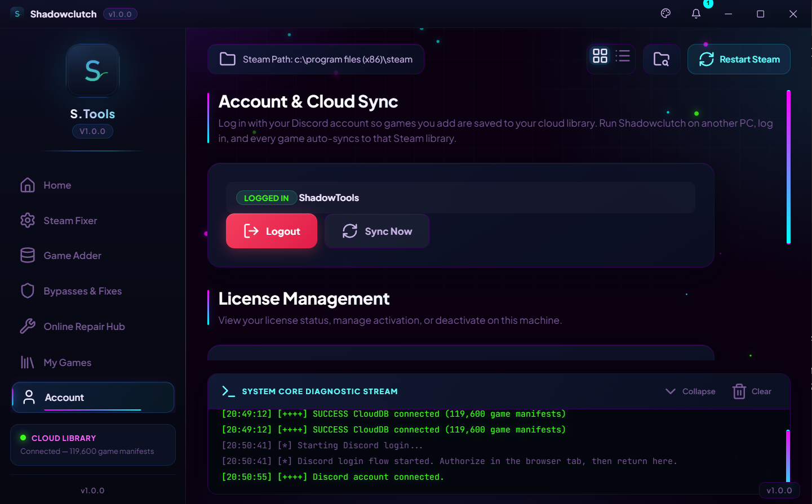This screenshot has height=504, width=812.
Task: Click the V1.0.0 badge under S.Tools
Action: 92,131
